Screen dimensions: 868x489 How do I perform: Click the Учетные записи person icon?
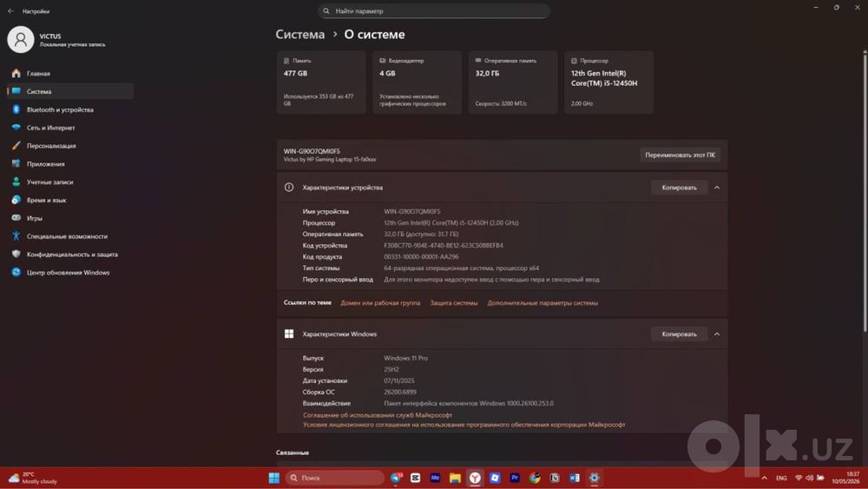coord(16,182)
